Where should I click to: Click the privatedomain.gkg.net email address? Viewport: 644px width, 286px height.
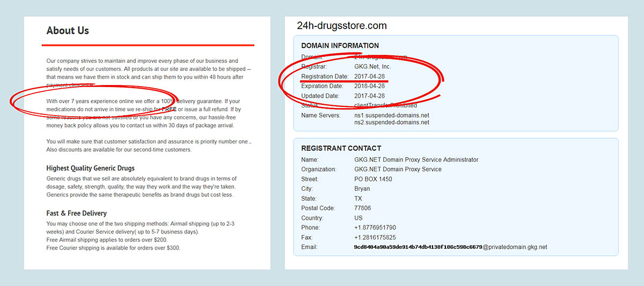[x=450, y=247]
